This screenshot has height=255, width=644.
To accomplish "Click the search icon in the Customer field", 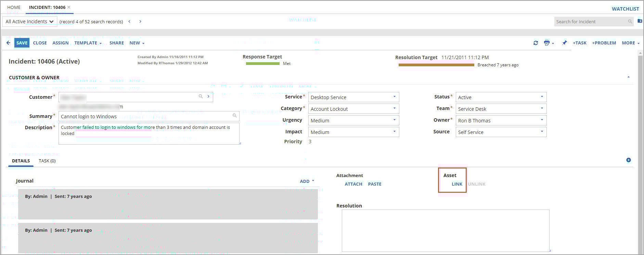I will (x=201, y=97).
